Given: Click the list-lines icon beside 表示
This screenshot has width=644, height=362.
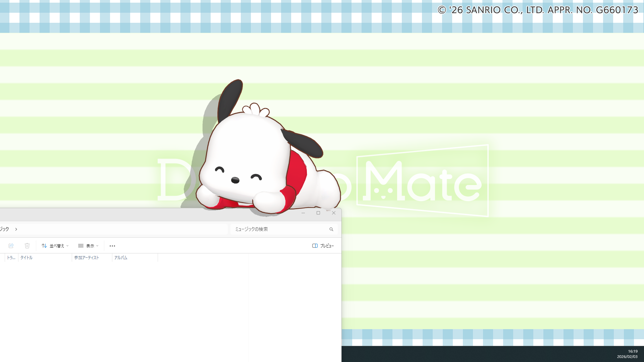Looking at the screenshot, I should (80, 246).
